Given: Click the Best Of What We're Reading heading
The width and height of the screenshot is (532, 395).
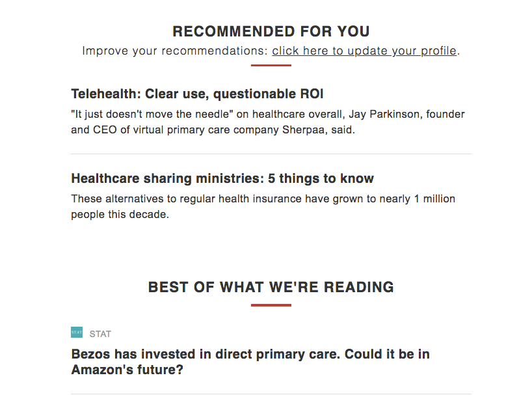Looking at the screenshot, I should pyautogui.click(x=271, y=287).
